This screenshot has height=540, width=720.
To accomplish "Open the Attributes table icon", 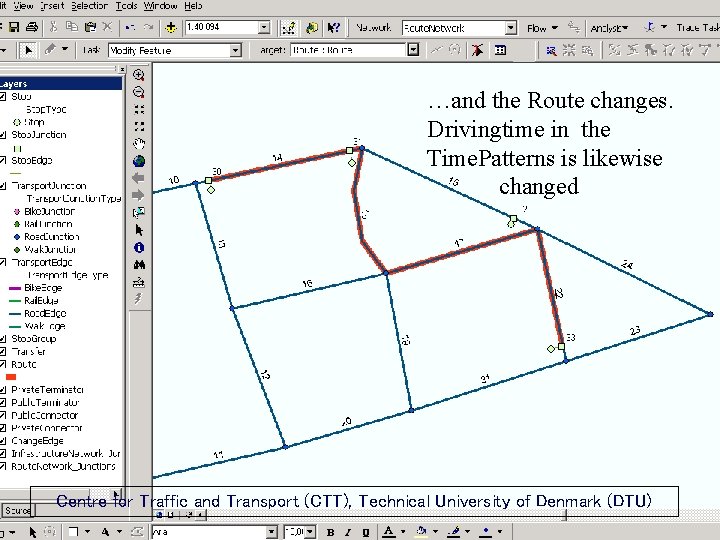I will (501, 50).
